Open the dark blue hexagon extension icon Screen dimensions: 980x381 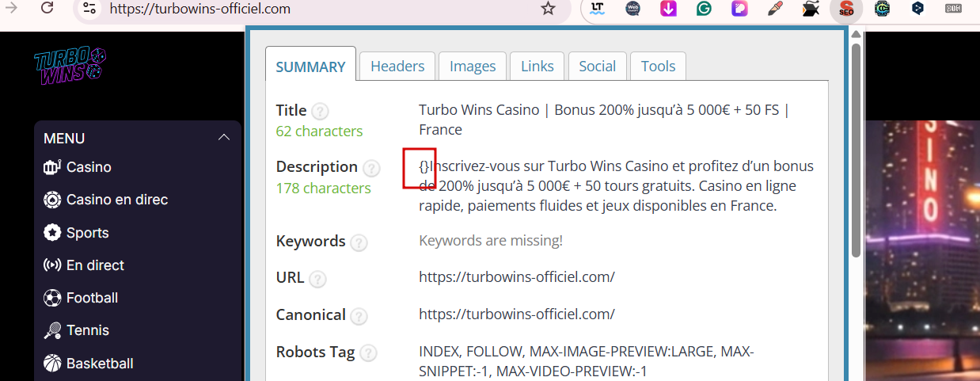[917, 9]
